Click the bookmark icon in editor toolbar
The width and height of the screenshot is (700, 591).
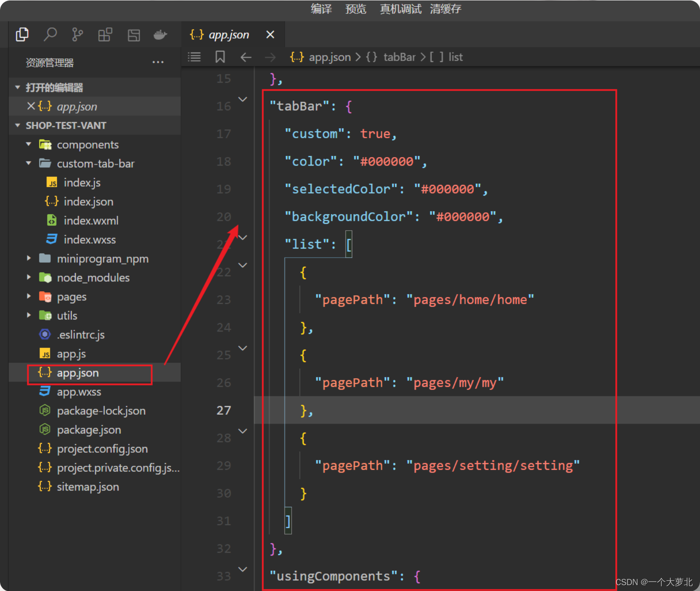(x=220, y=57)
